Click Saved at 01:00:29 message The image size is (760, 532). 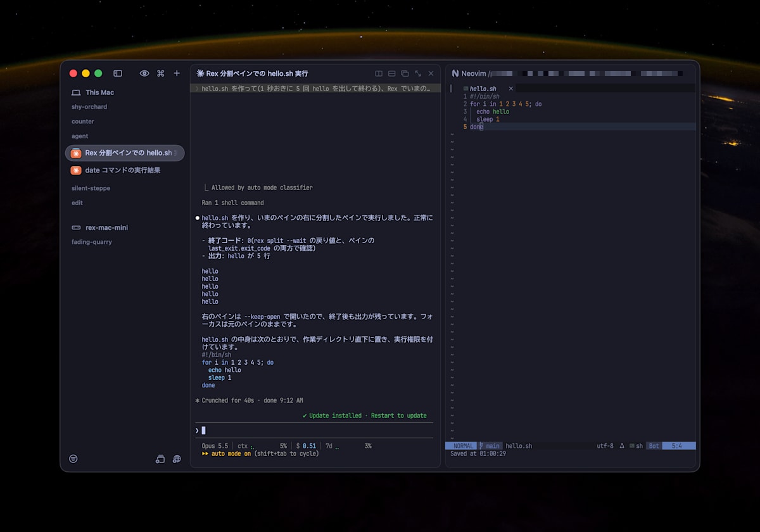pos(478,453)
